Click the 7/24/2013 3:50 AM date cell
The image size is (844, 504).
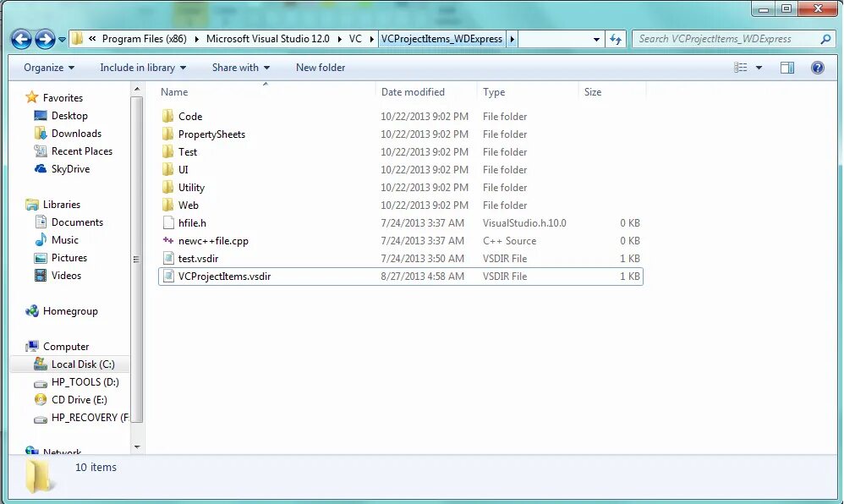[423, 259]
